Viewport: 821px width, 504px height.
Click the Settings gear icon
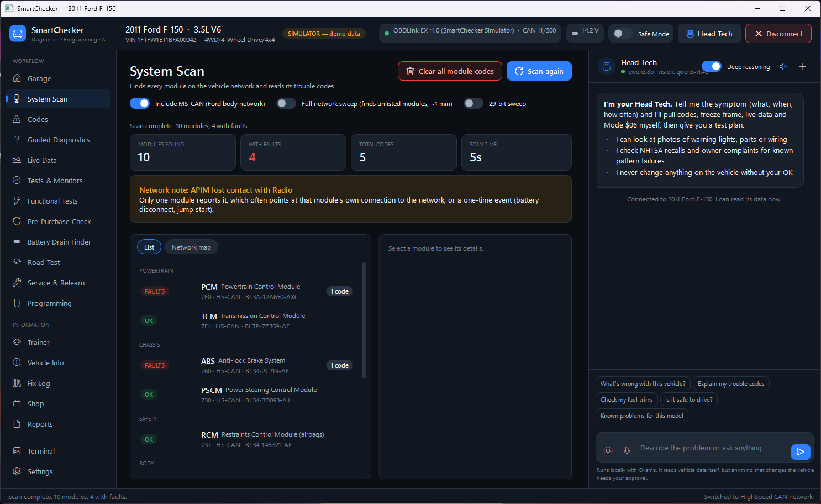pos(17,471)
